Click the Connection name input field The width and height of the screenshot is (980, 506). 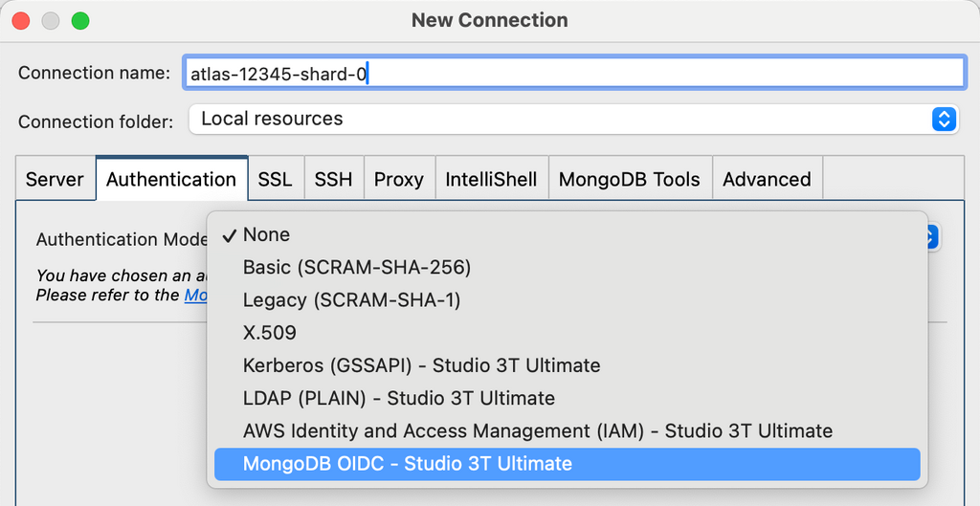(572, 73)
